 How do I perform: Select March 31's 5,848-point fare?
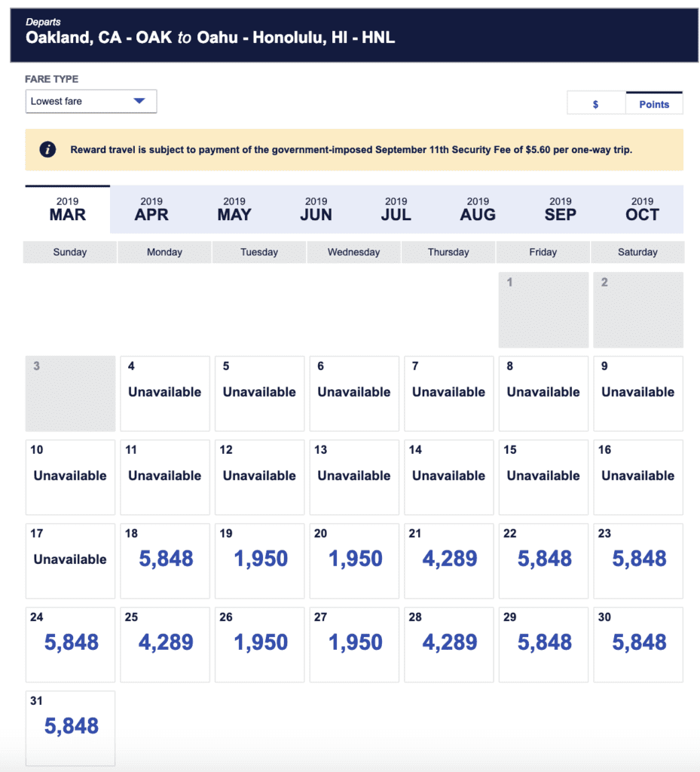(x=70, y=728)
